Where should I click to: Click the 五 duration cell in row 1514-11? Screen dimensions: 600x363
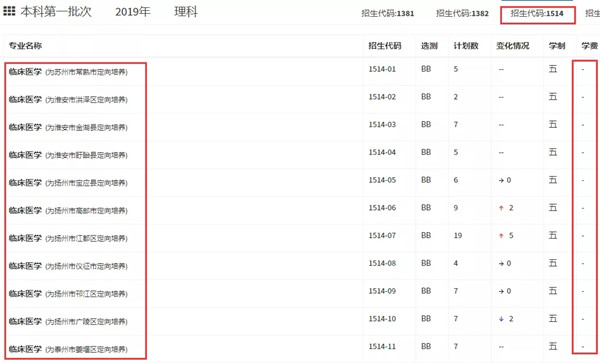pyautogui.click(x=553, y=347)
